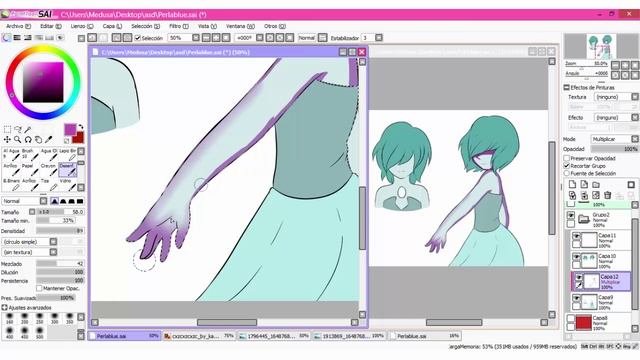Switch to the 1796445_1648768 document tab
The height and width of the screenshot is (360, 640).
(x=274, y=336)
